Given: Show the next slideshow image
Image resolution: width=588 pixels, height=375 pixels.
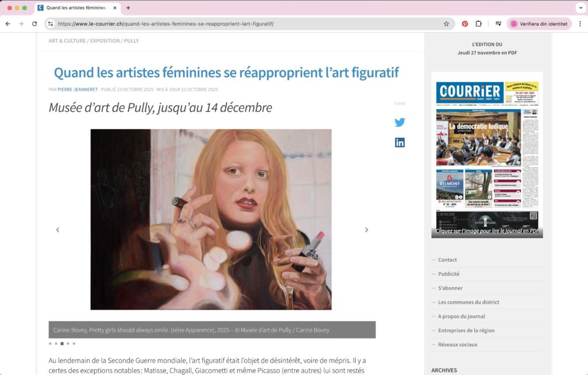Looking at the screenshot, I should click(366, 230).
